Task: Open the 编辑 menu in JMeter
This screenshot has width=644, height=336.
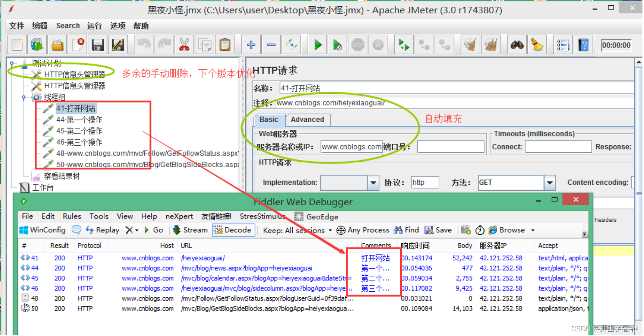Action: point(40,26)
